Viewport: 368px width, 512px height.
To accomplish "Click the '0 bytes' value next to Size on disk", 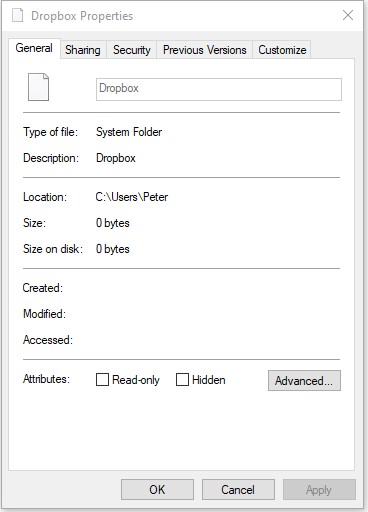I will (x=113, y=249).
